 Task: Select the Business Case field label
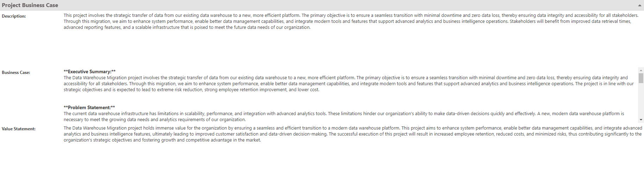point(16,73)
